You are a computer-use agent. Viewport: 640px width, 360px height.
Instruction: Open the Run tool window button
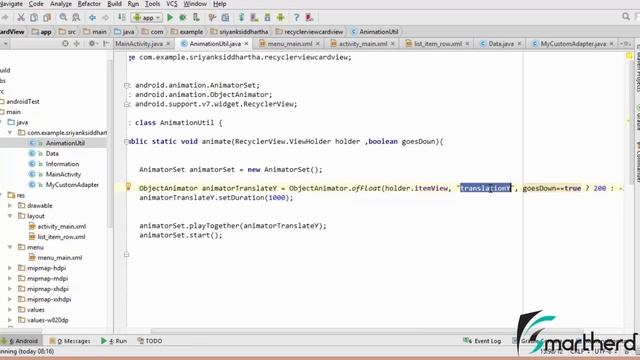tap(114, 341)
